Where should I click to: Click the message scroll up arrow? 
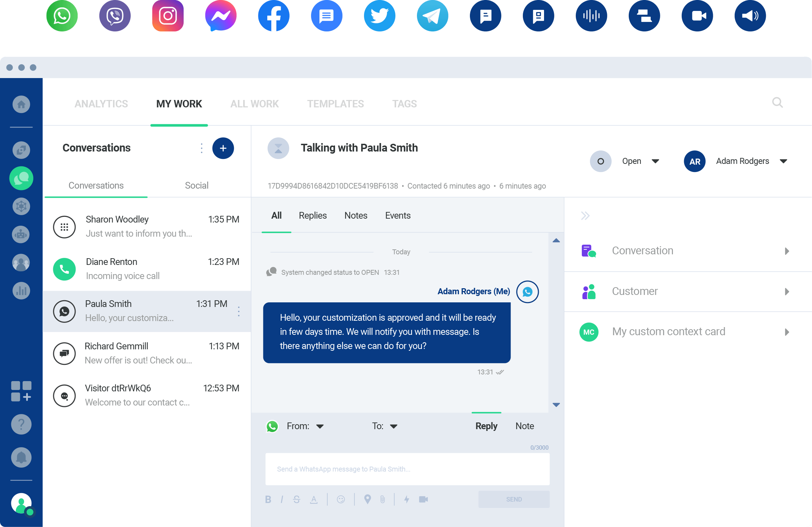coord(556,241)
